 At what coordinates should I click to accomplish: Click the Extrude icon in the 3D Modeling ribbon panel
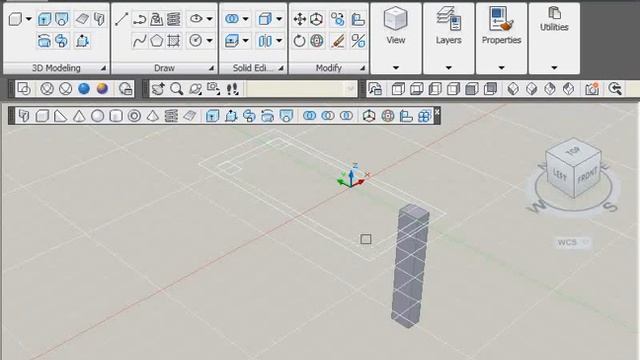click(44, 19)
